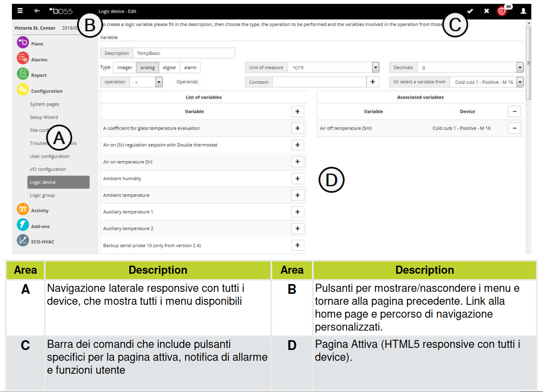The width and height of the screenshot is (543, 392).
Task: Select the integer type
Action: coord(125,68)
